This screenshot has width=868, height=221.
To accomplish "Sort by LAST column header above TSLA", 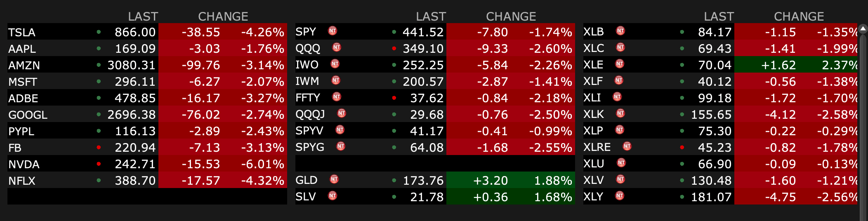I will click(x=143, y=16).
